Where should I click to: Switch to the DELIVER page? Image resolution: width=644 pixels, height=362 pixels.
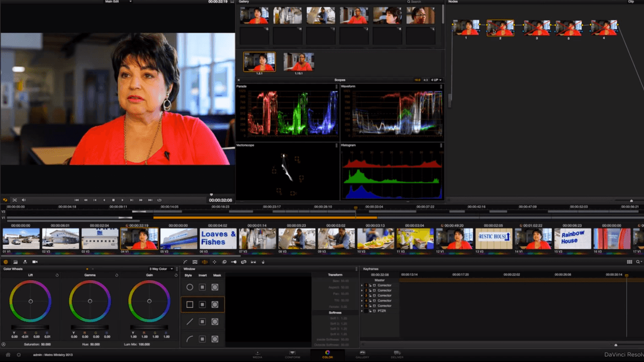pyautogui.click(x=397, y=355)
